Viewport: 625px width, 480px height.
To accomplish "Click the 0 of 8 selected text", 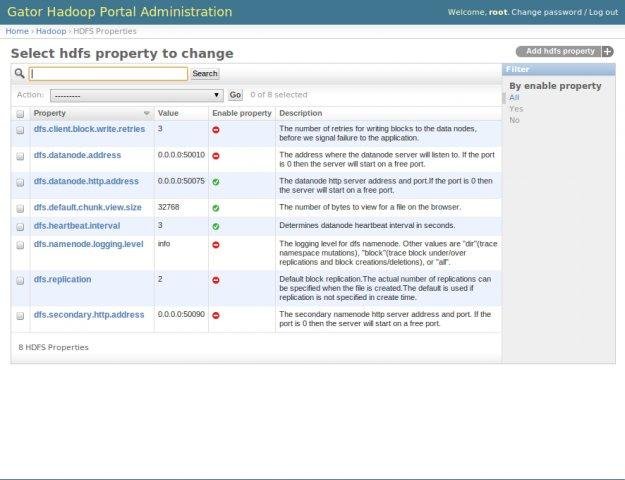I will [279, 95].
